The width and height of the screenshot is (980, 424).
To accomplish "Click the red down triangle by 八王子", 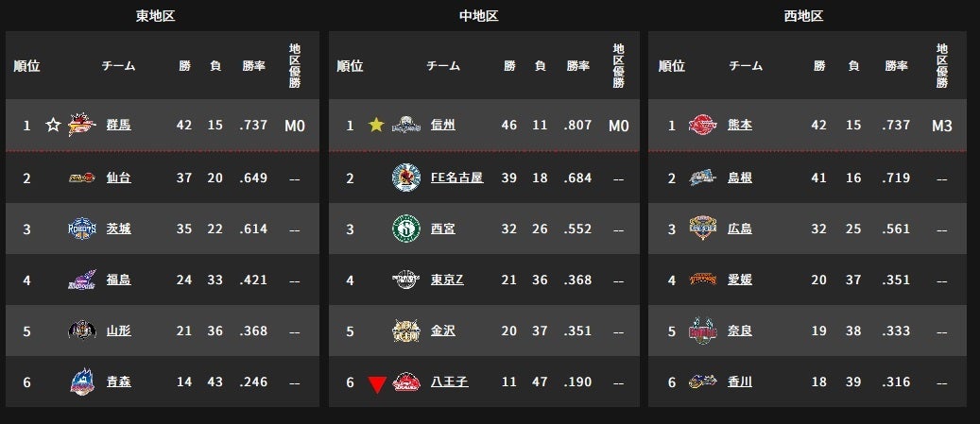I will (376, 384).
